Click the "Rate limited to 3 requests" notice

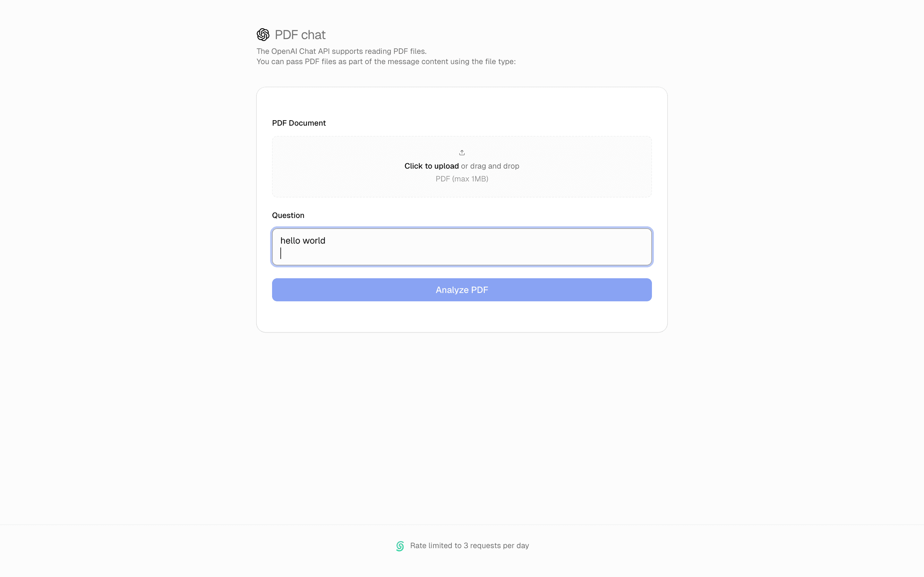[x=469, y=546]
